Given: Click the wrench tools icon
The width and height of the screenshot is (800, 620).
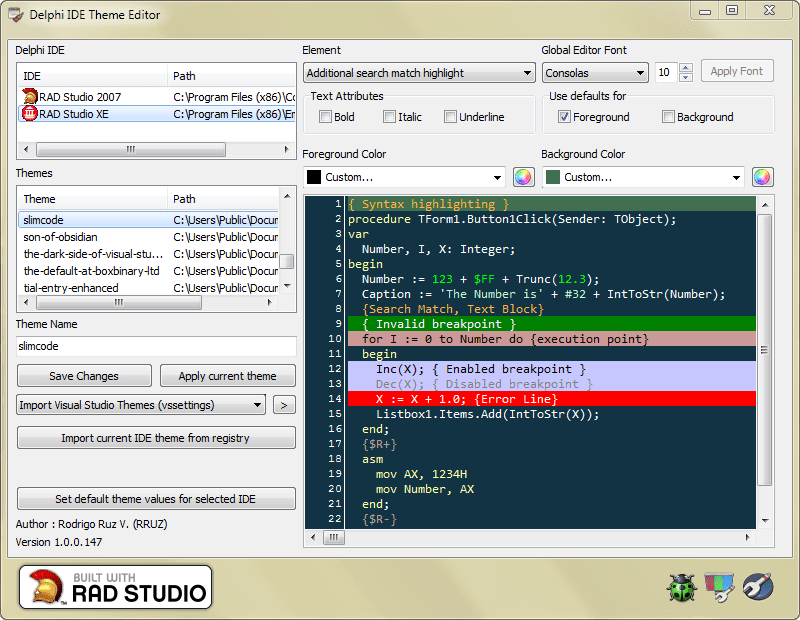Looking at the screenshot, I should click(758, 587).
